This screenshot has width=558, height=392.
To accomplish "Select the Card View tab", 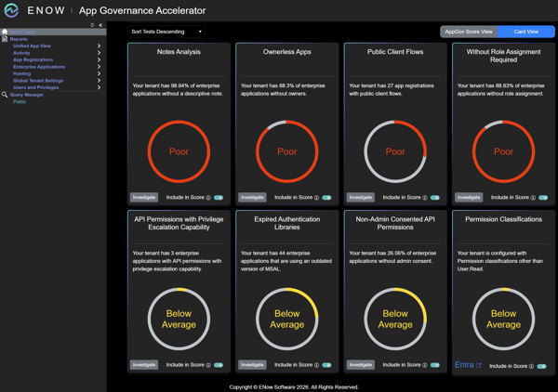I will click(x=525, y=32).
